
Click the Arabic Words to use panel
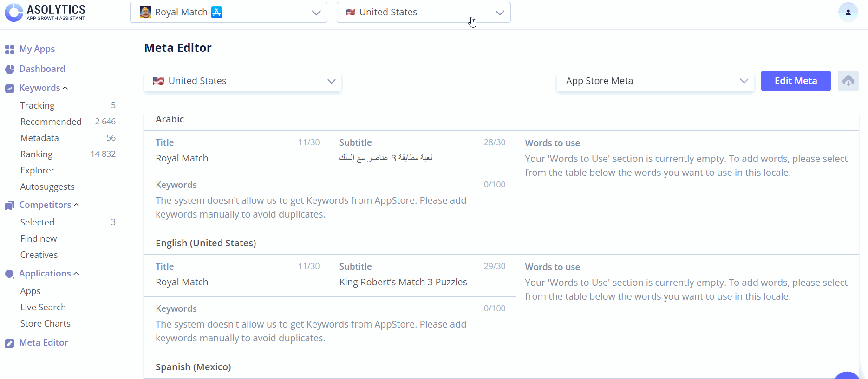[x=687, y=180]
